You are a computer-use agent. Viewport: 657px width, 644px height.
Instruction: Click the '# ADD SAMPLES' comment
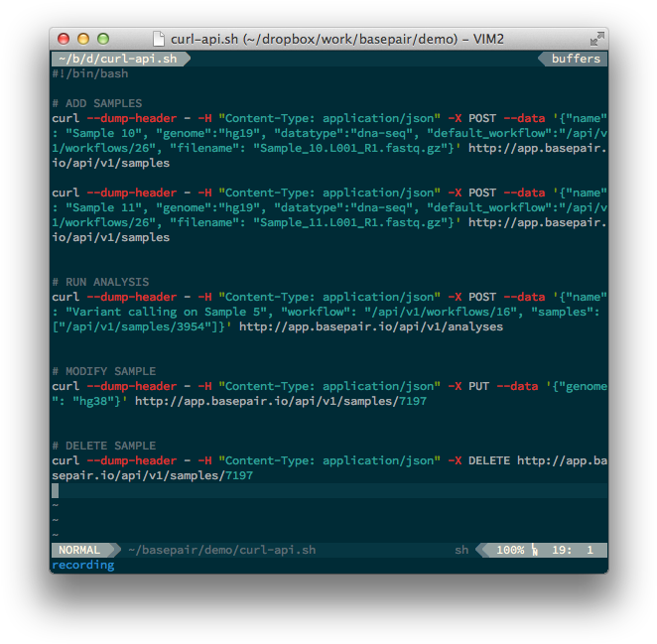point(97,103)
